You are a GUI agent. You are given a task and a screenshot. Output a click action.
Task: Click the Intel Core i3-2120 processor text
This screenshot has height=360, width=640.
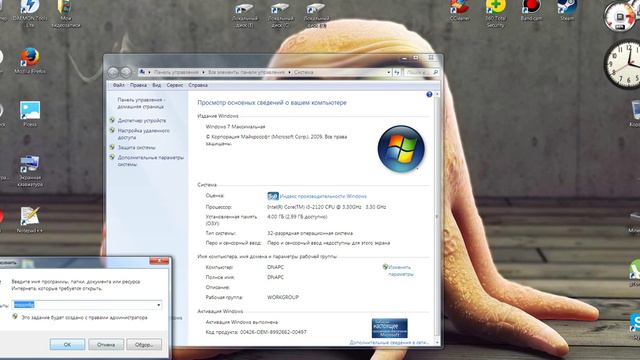pyautogui.click(x=327, y=207)
